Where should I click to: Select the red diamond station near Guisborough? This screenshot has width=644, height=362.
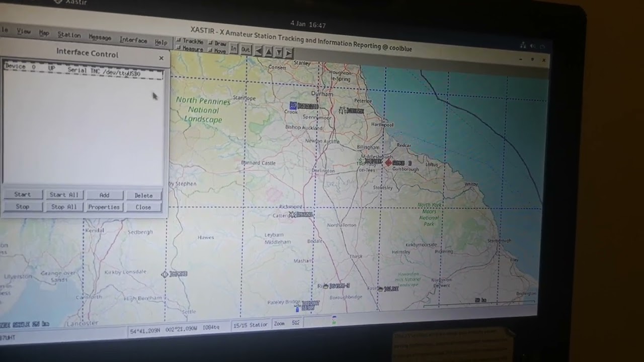tap(388, 163)
